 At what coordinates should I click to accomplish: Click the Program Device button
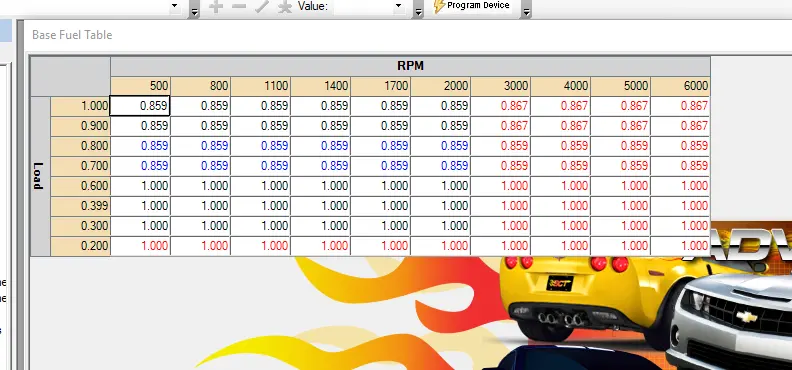472,6
